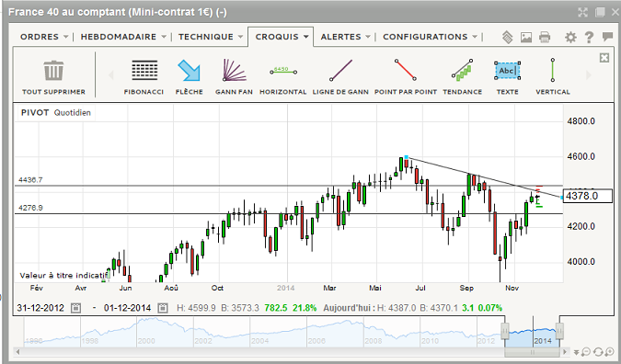Click the save chart image icon
621x364 pixels.
[x=526, y=37]
